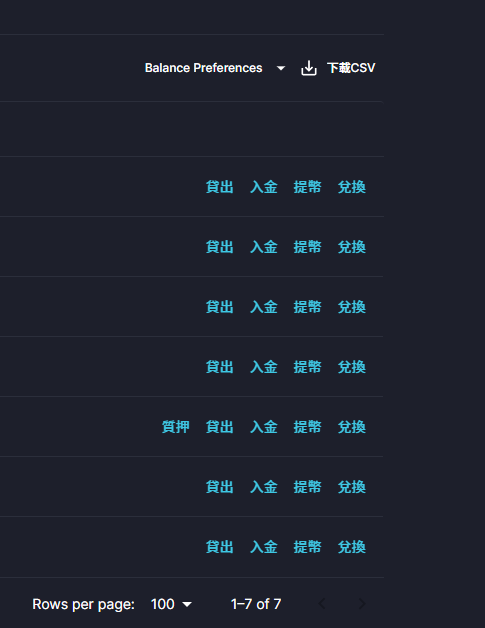Click 貸出 in the first row
The height and width of the screenshot is (628, 485).
pos(219,187)
